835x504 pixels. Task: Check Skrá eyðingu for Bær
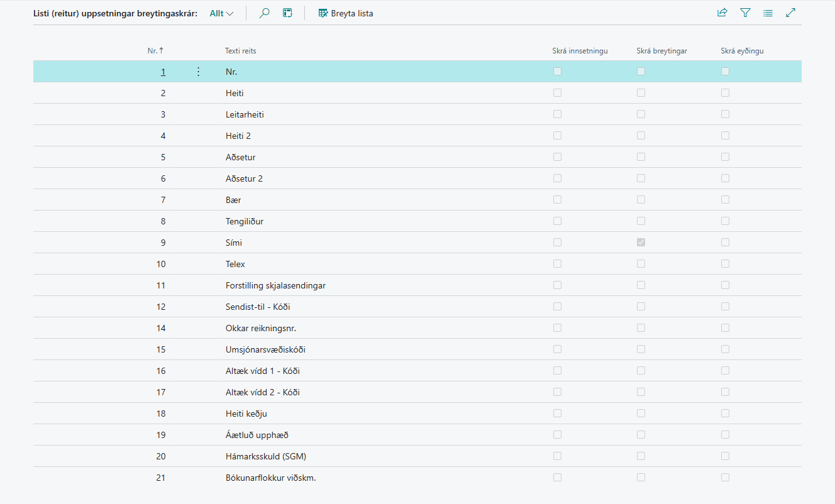pos(725,199)
